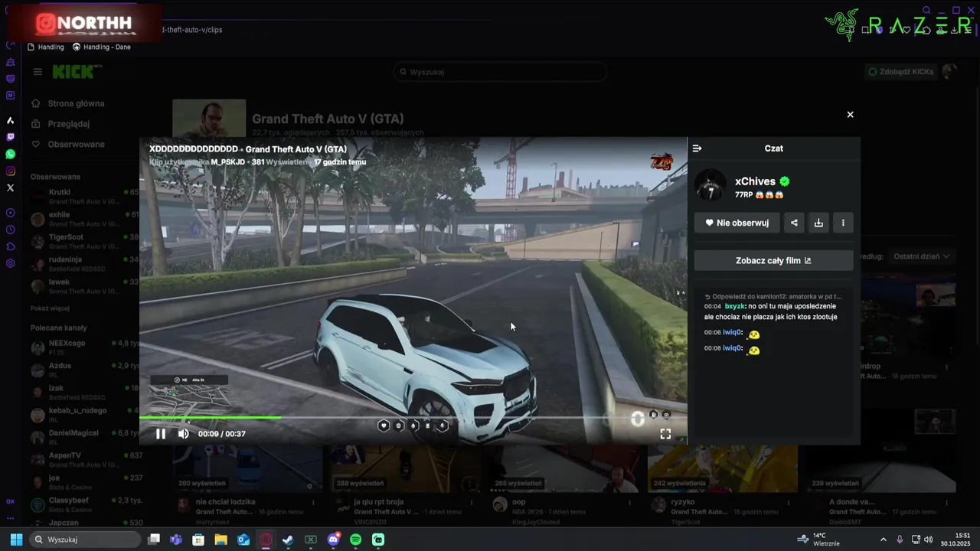Viewport: 980px width, 551px height.
Task: Open the clip's three-dot options menu
Action: point(843,223)
